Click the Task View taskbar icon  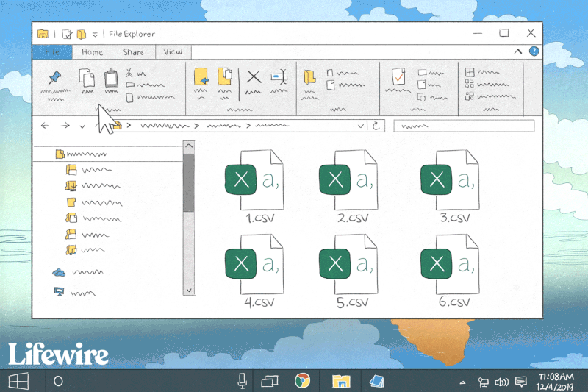(270, 382)
